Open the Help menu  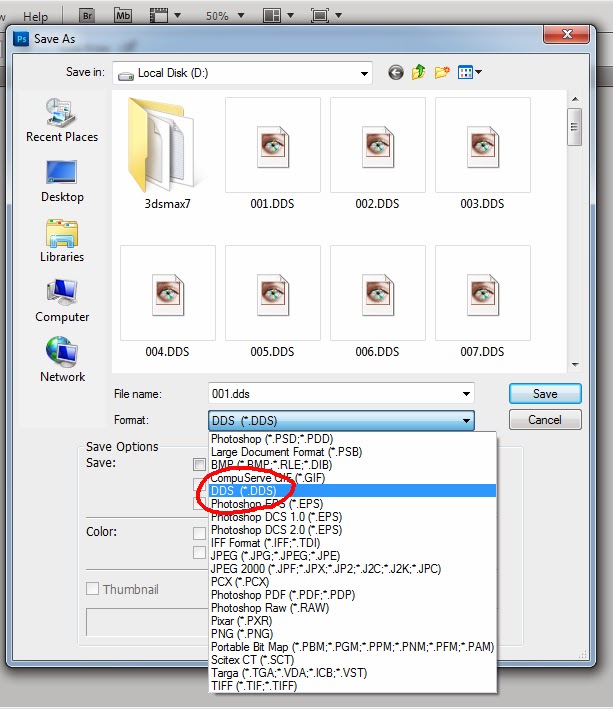point(35,16)
